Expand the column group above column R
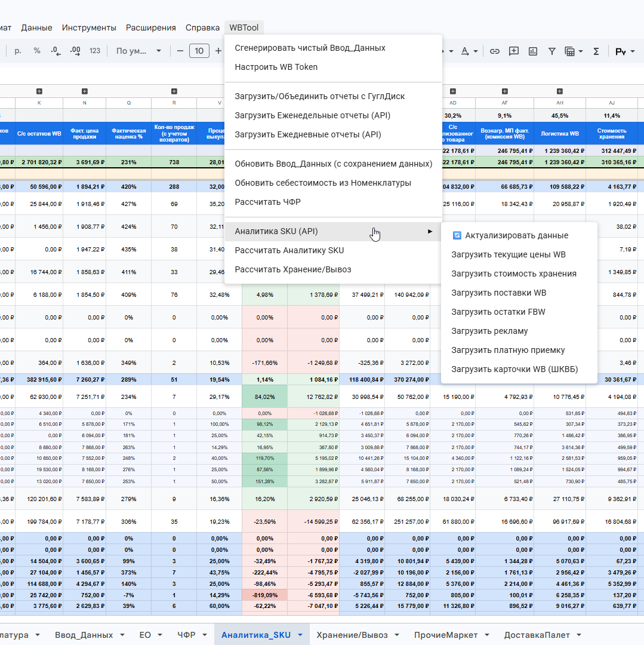Viewport: 644px width, 645px height. pos(174,91)
